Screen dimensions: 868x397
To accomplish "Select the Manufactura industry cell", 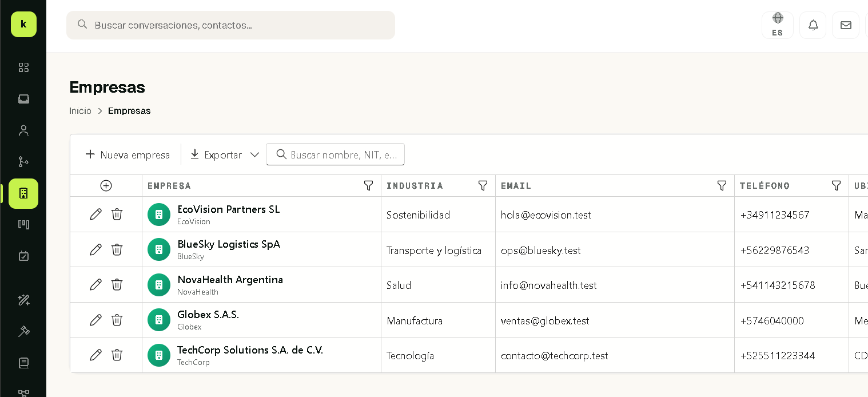I will 415,321.
